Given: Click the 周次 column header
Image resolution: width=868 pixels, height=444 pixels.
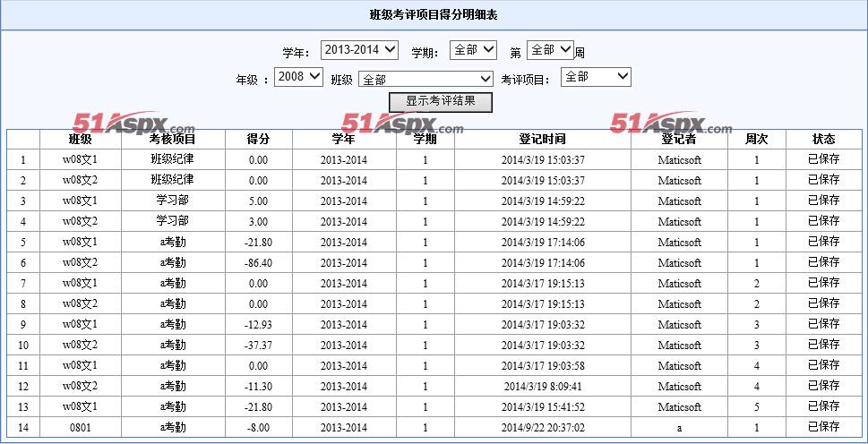Looking at the screenshot, I should [x=757, y=140].
